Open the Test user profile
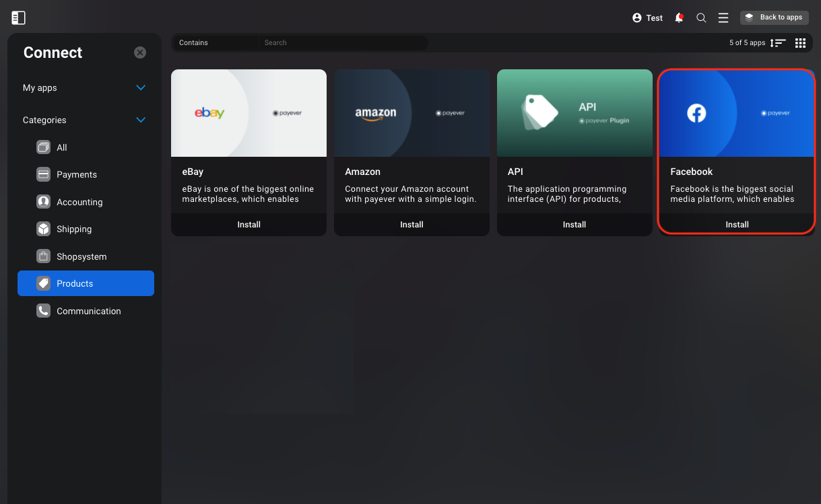 coord(647,18)
